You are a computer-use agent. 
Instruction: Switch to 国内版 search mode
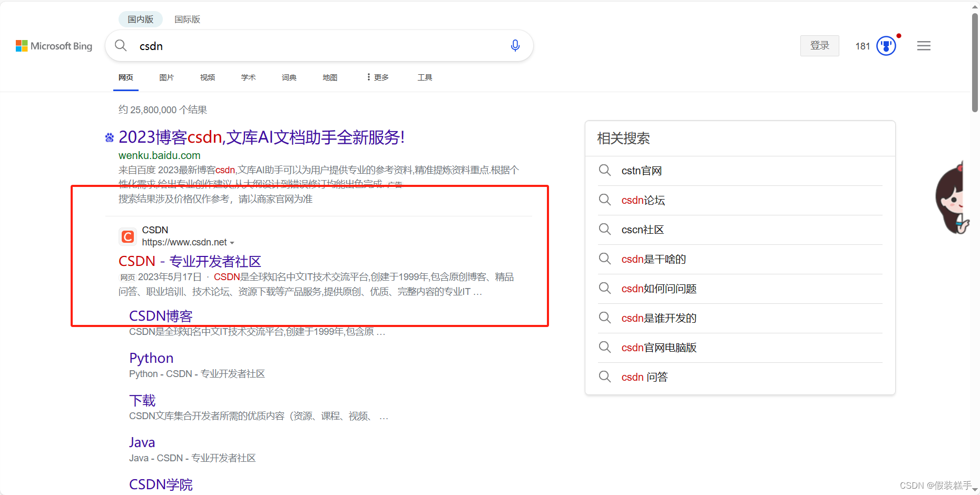141,19
